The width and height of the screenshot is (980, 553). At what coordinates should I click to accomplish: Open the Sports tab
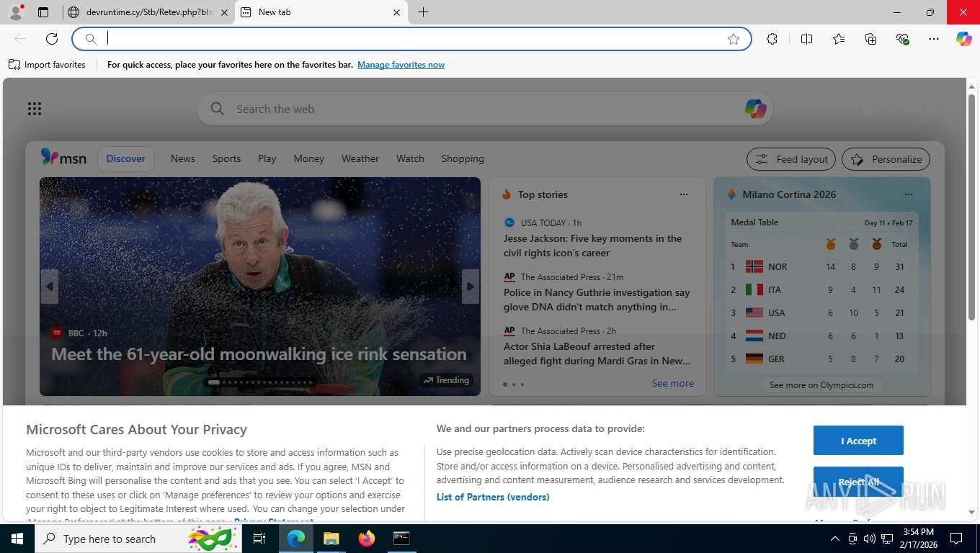(x=226, y=158)
